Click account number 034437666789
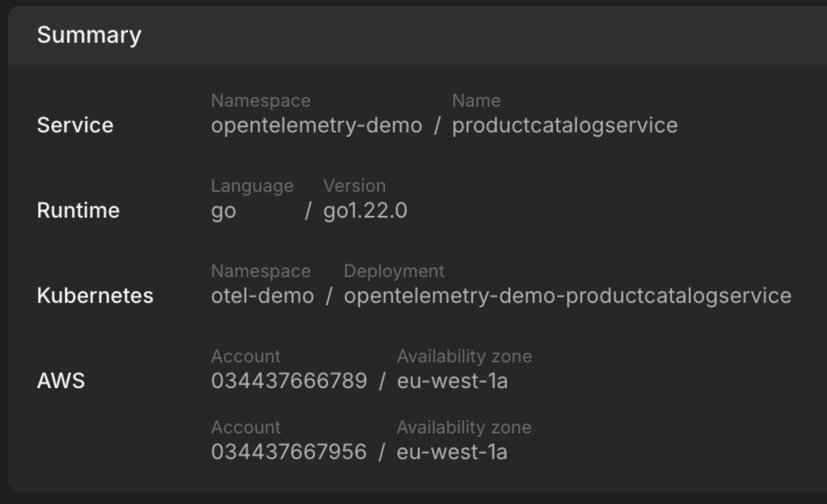The image size is (827, 504). pos(289,381)
